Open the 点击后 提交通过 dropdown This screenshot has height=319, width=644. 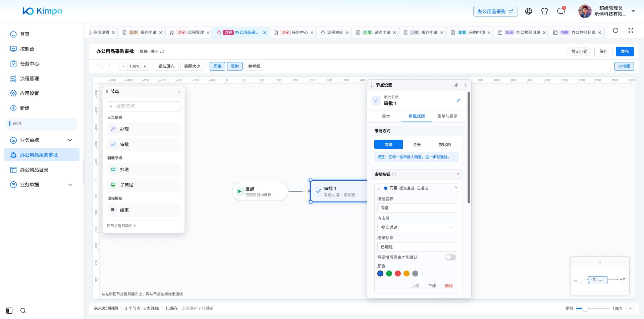tap(417, 228)
